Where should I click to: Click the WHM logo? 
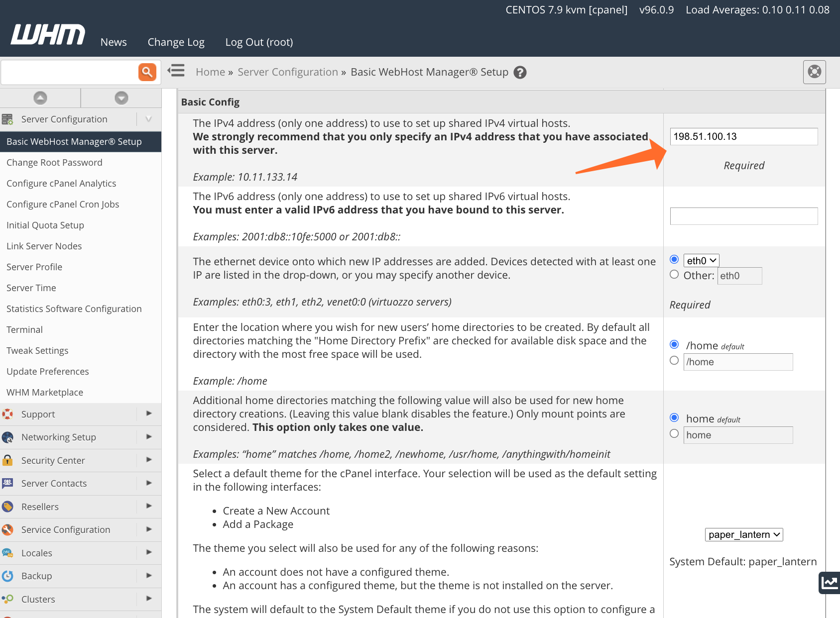tap(48, 35)
